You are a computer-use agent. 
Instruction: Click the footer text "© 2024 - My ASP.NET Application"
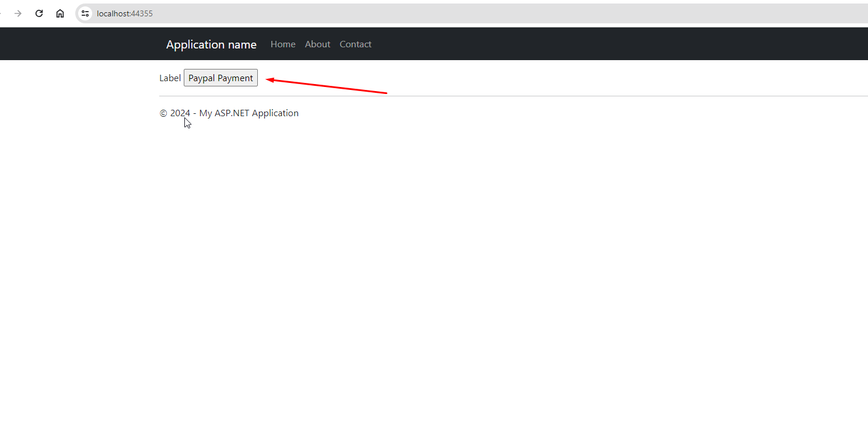click(229, 113)
